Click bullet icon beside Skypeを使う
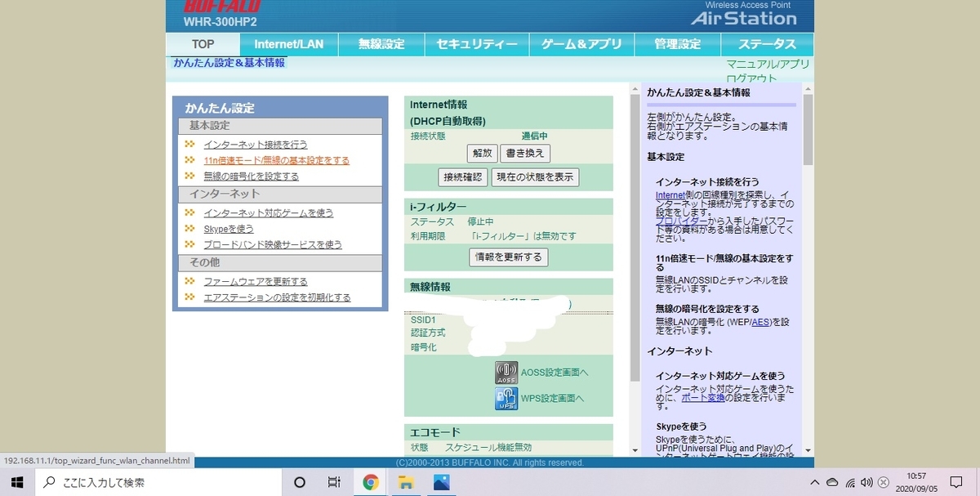Viewport: 980px width, 496px height. 189,229
